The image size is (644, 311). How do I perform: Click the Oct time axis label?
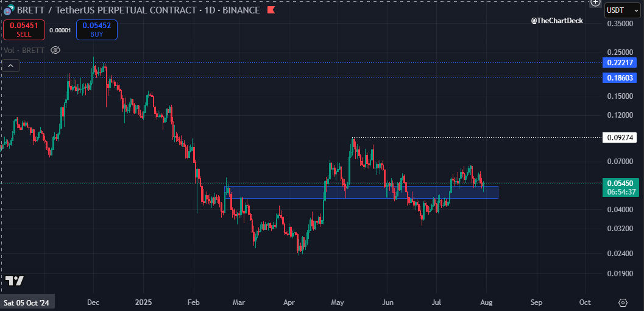585,303
